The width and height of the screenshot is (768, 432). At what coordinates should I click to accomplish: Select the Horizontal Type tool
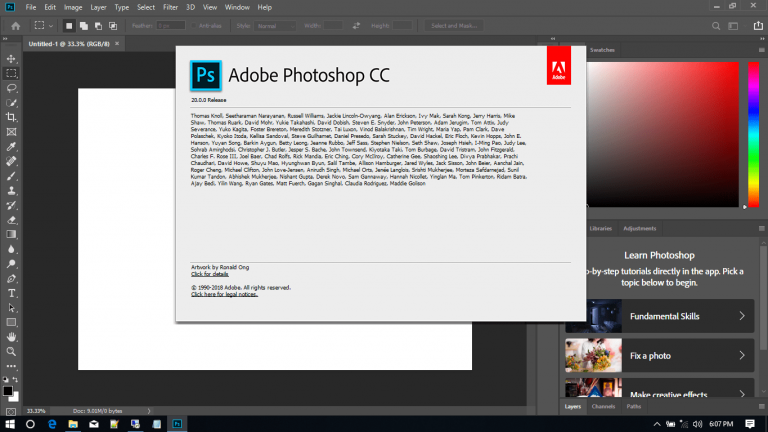11,293
